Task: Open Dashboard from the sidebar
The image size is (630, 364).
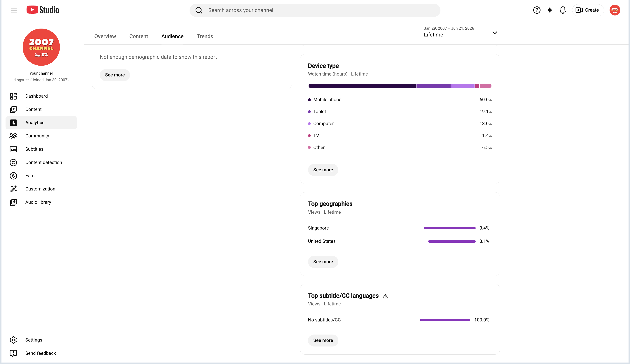Action: coord(41,96)
